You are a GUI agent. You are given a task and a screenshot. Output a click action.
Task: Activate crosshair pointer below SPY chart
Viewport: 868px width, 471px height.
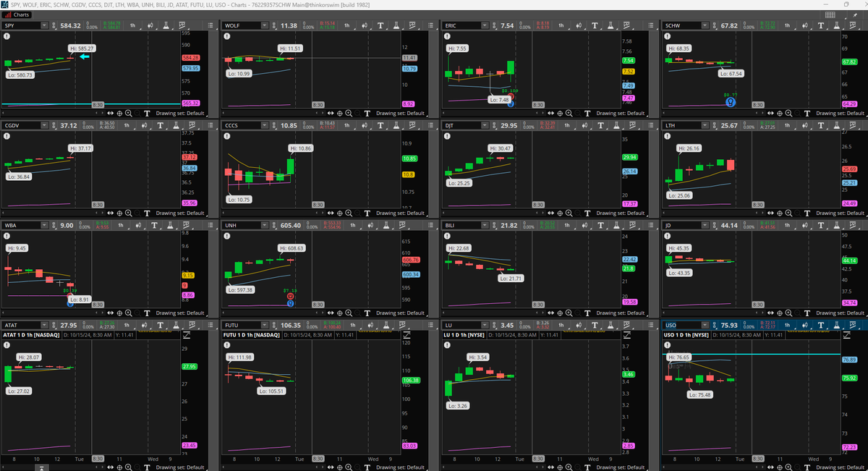point(119,113)
